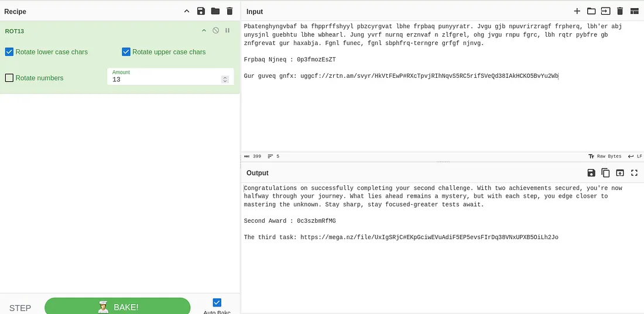Add a new input tab
This screenshot has height=314, width=644.
pyautogui.click(x=577, y=11)
